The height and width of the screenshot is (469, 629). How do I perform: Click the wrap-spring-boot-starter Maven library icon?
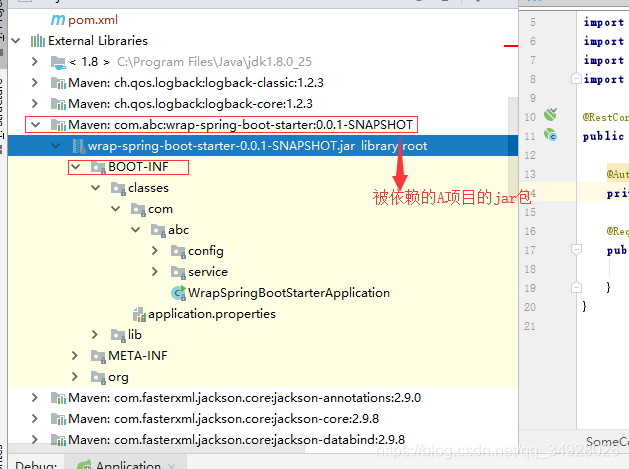(x=58, y=125)
